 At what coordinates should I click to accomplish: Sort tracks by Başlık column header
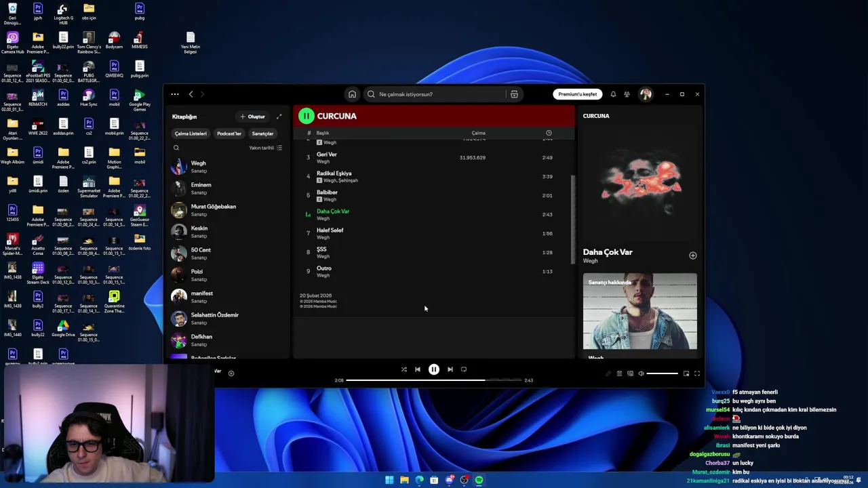click(x=323, y=133)
